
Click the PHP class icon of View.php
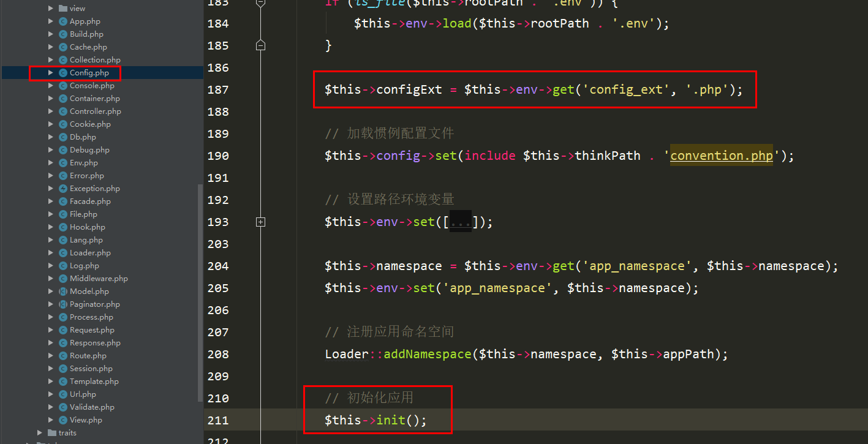point(63,420)
